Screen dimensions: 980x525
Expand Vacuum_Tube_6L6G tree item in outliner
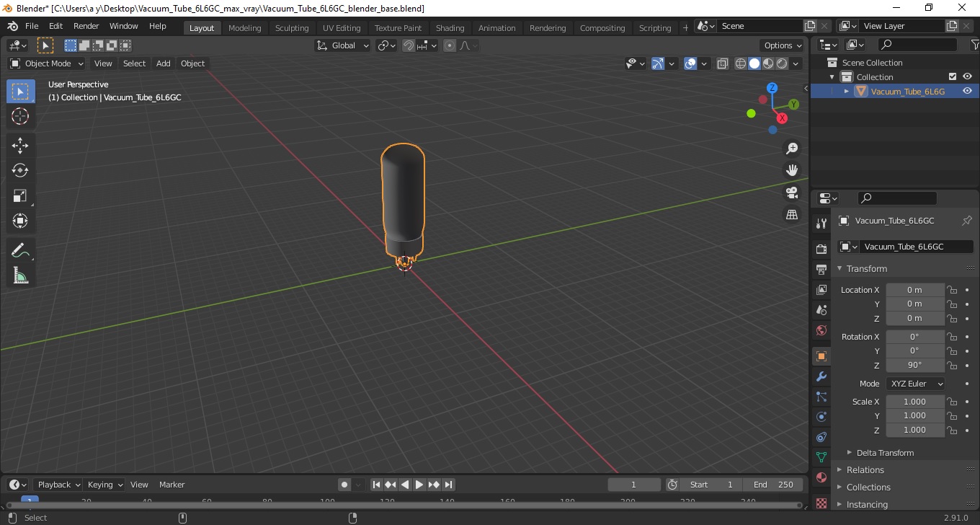(x=847, y=91)
